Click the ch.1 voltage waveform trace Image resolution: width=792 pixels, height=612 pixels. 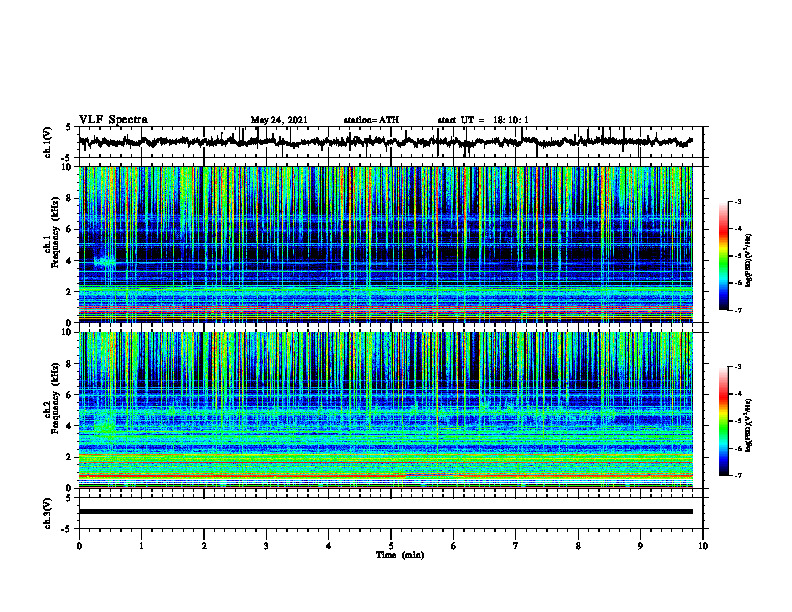tap(385, 142)
